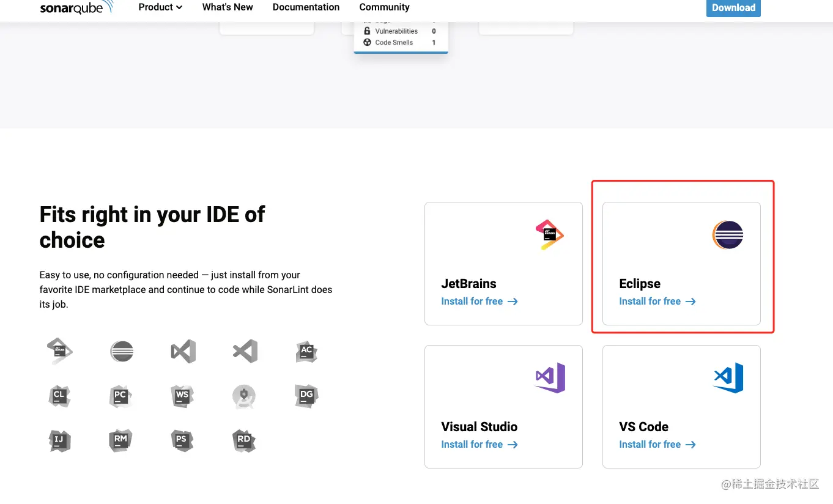Image resolution: width=833 pixels, height=504 pixels.
Task: Click the SonarQube logo in header
Action: [76, 7]
